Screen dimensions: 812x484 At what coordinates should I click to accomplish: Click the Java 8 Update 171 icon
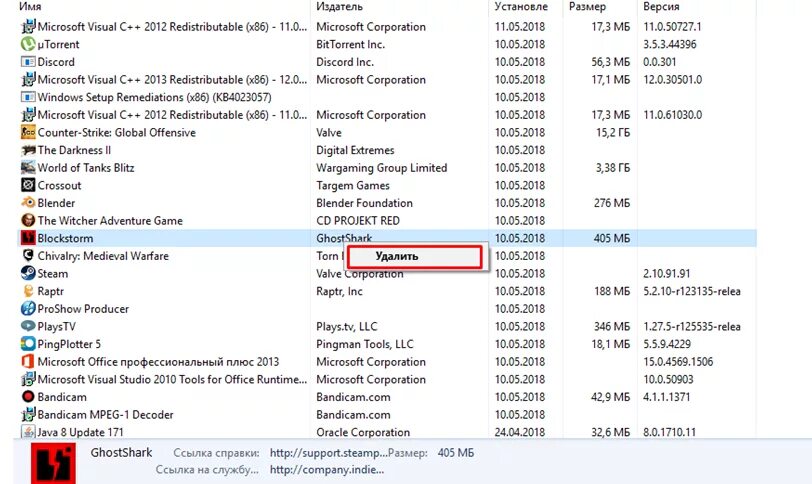click(28, 432)
